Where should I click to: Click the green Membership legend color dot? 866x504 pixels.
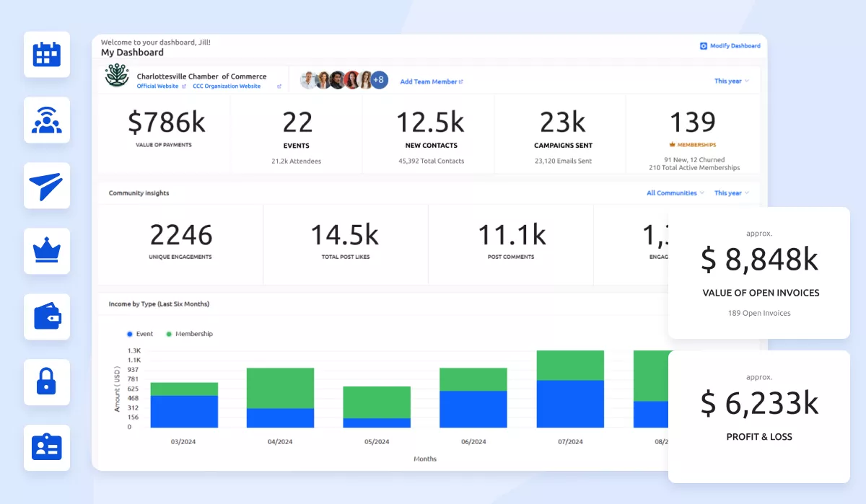point(170,334)
